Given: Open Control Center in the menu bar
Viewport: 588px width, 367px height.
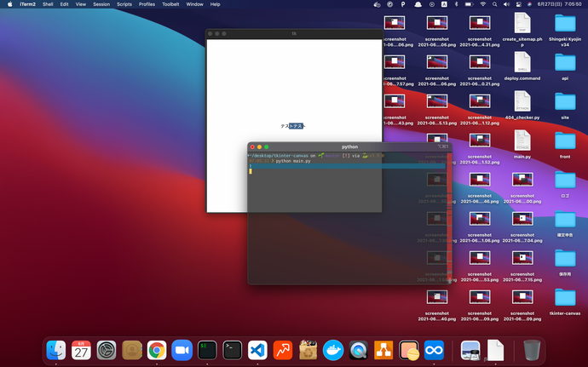Looking at the screenshot, I should 519,4.
